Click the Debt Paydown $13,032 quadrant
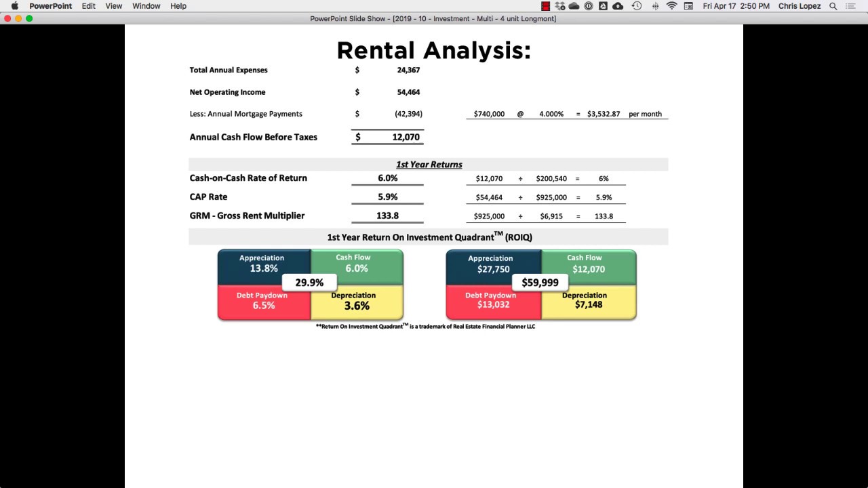This screenshot has width=868, height=488. click(494, 302)
